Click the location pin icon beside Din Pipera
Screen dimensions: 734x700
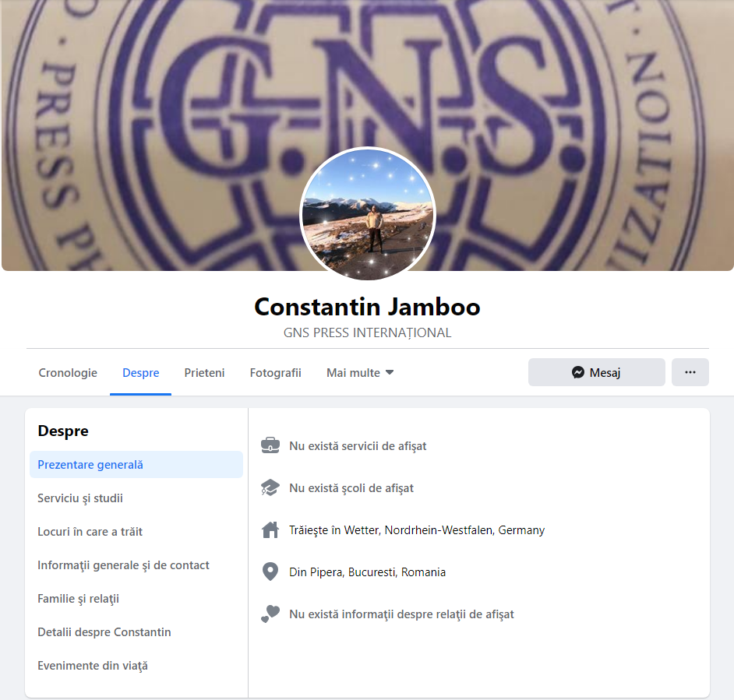point(270,572)
